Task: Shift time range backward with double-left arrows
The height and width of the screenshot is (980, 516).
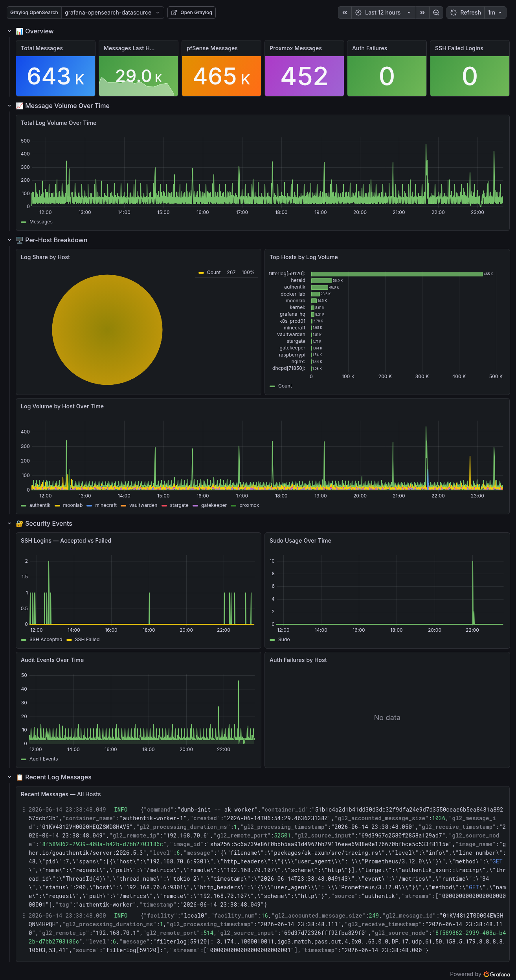Action: [345, 13]
